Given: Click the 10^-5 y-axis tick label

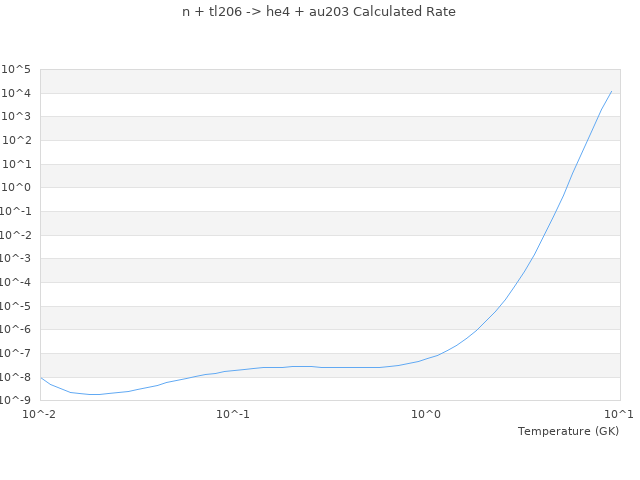Looking at the screenshot, I should 19,307.
